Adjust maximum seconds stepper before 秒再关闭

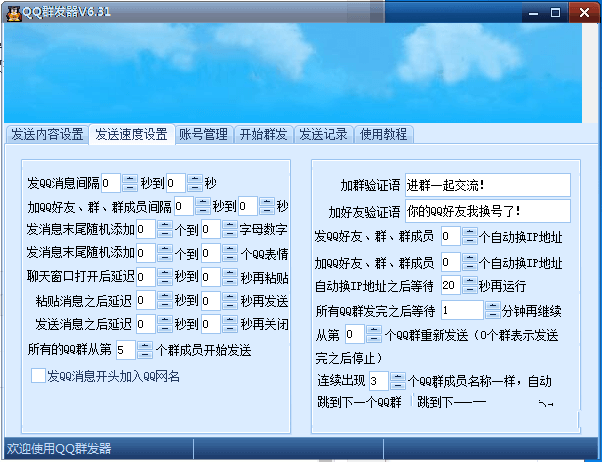(230, 324)
